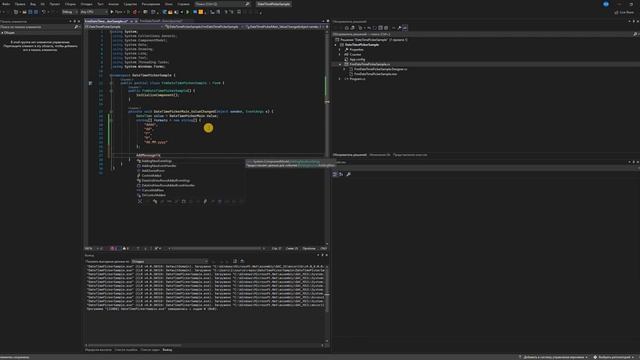Collapse the FrmDateTimePickerSample.cs node
Screen dimensions: 640x360
pos(341,64)
